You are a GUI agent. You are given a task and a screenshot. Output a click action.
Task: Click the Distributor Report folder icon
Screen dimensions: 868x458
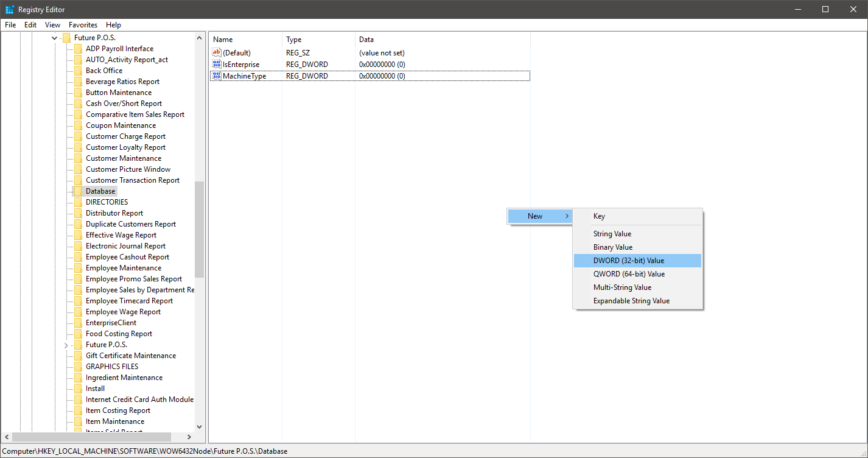click(x=78, y=213)
